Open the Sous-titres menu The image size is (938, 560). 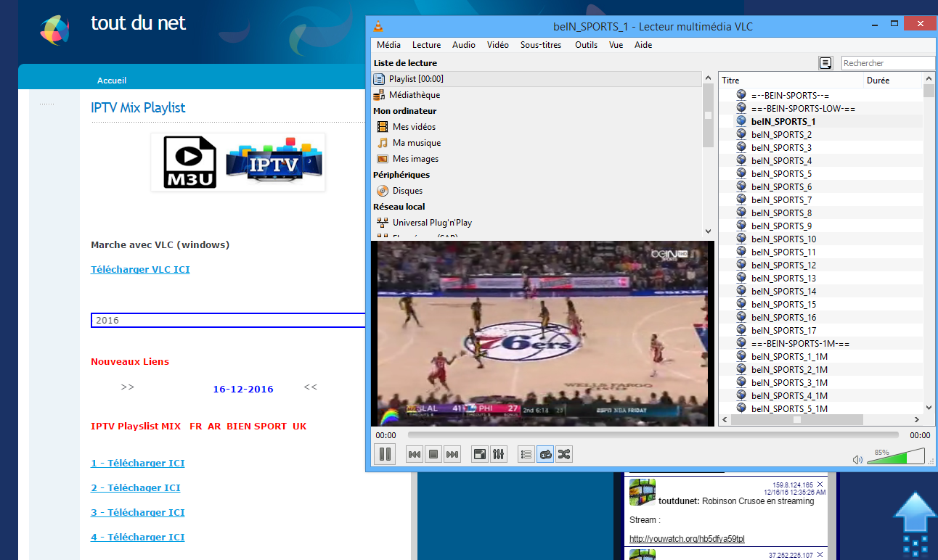(x=541, y=45)
